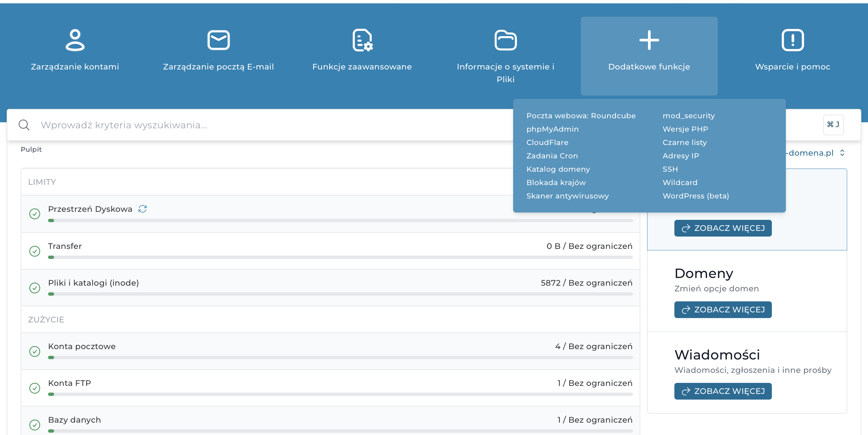Open Czarne listy

click(684, 142)
